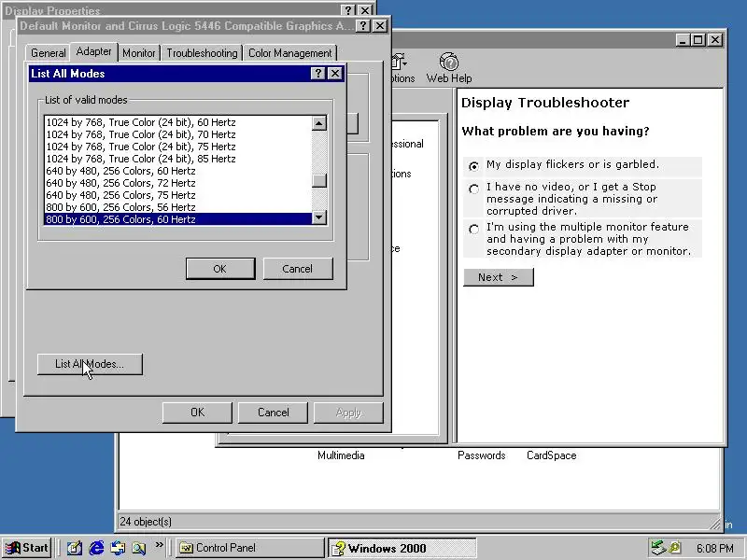Choose 'My display flickers or is garbled'
The height and width of the screenshot is (560, 747).
[x=473, y=166]
